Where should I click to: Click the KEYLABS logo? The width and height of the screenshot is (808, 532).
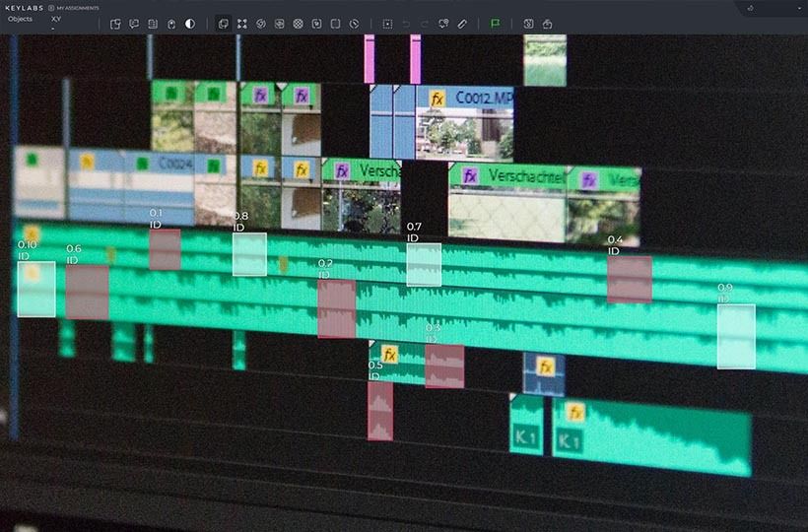point(24,8)
